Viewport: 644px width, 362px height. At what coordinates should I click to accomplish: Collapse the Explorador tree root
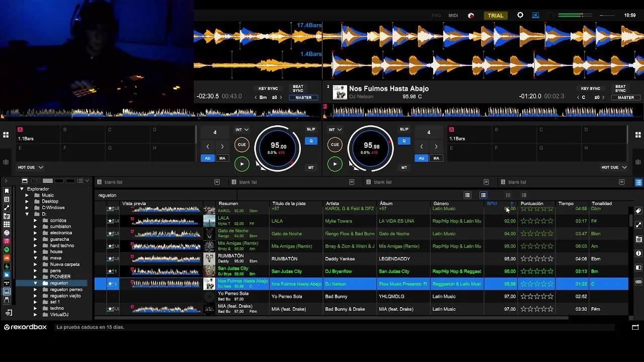pyautogui.click(x=22, y=189)
